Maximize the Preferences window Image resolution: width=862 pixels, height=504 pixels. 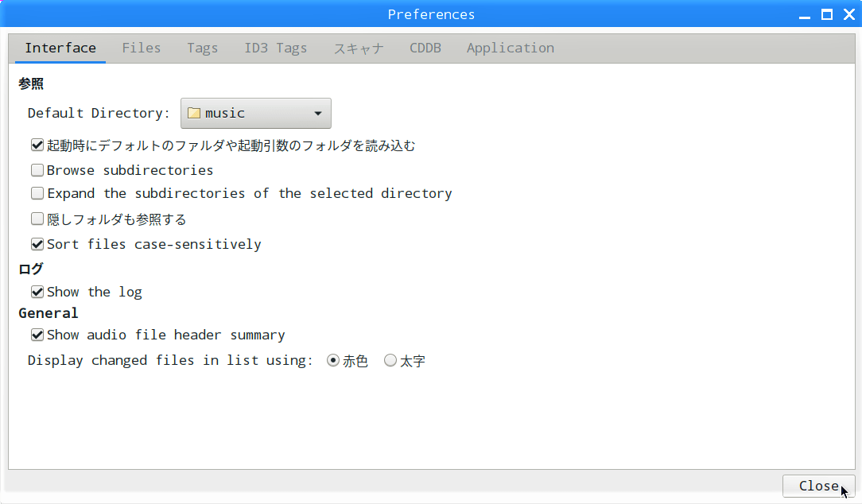tap(827, 15)
